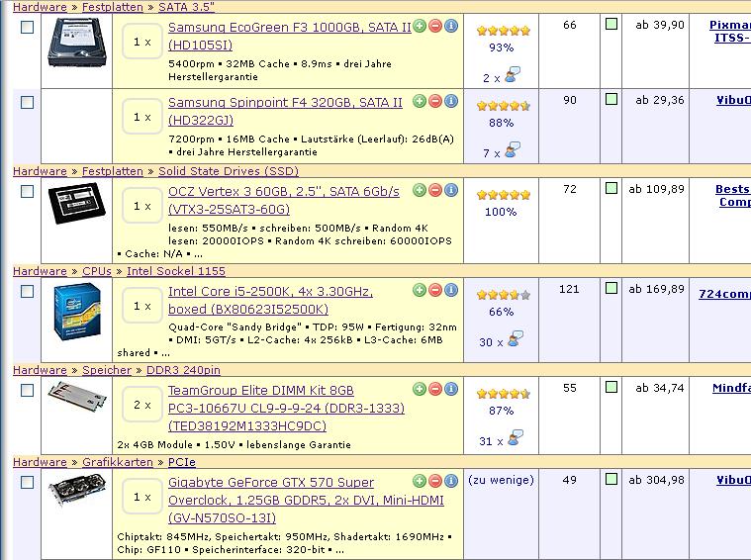Toggle green price checkbox next to ab 39,90
Image resolution: width=751 pixels, height=560 pixels.
611,24
